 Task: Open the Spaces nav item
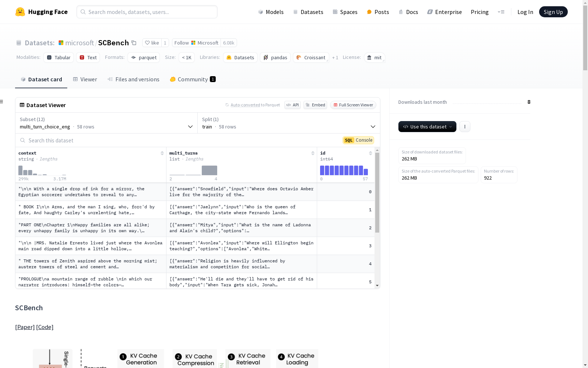point(345,12)
